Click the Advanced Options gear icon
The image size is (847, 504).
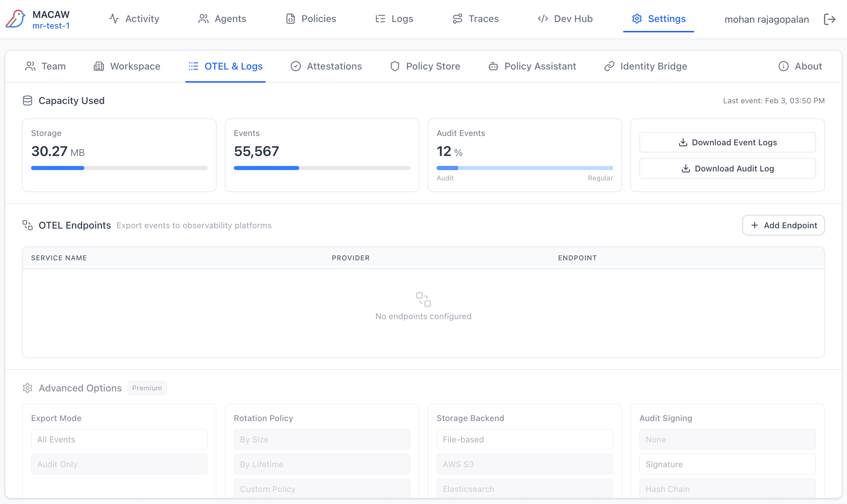click(x=28, y=388)
